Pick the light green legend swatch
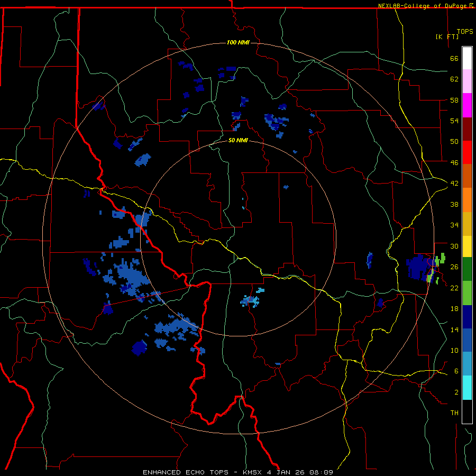The height and width of the screenshot is (476, 476). pos(467,293)
